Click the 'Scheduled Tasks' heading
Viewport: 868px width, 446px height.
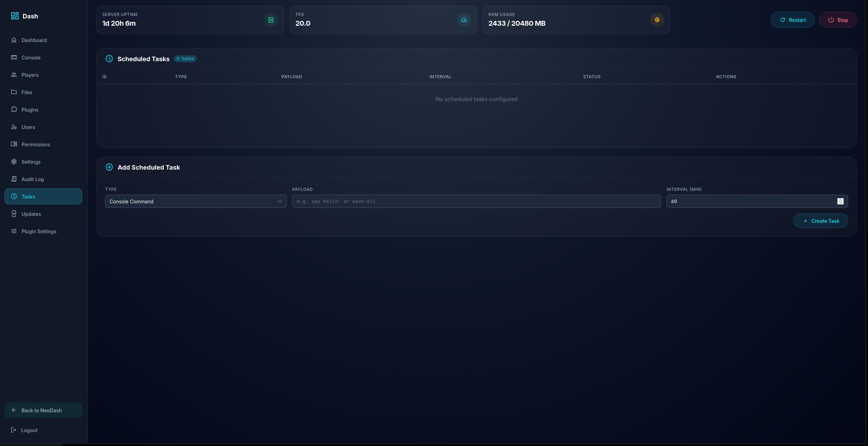144,59
